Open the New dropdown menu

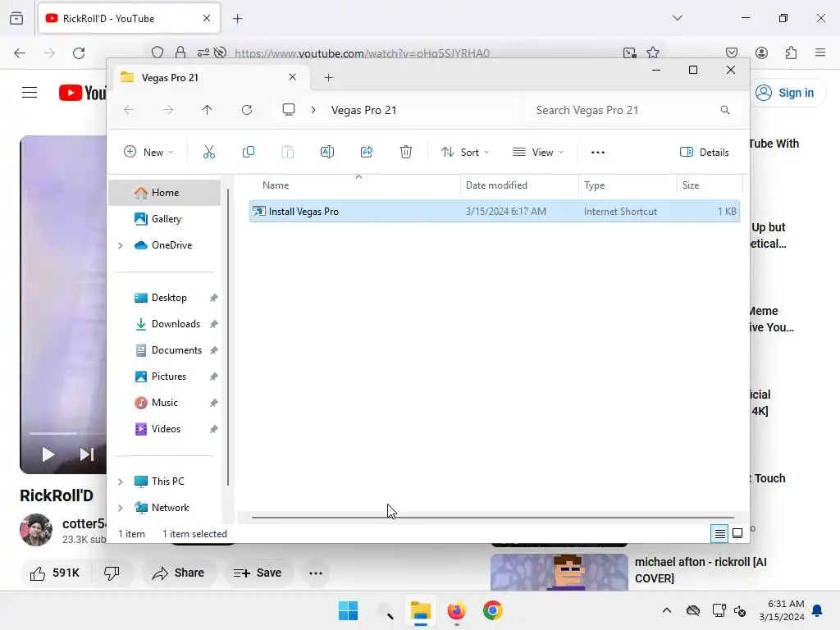(x=148, y=152)
